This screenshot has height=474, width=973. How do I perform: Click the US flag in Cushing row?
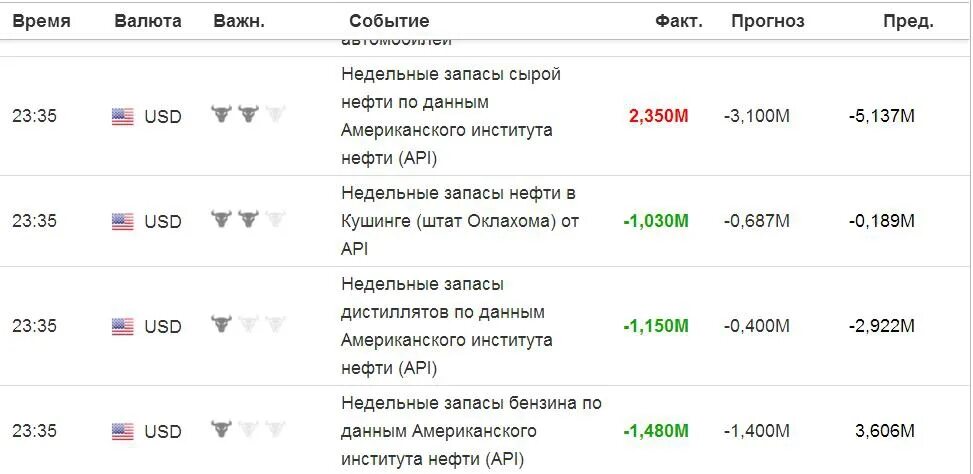(123, 221)
